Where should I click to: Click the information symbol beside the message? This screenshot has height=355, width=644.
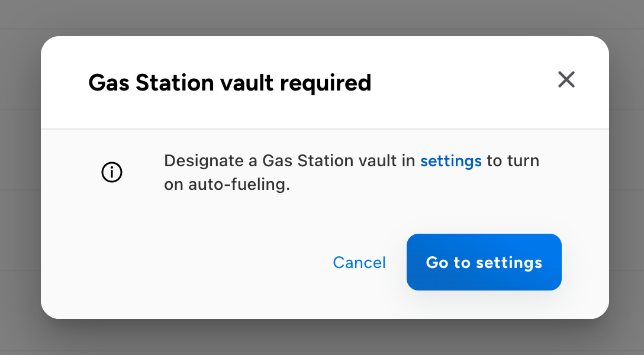point(112,172)
